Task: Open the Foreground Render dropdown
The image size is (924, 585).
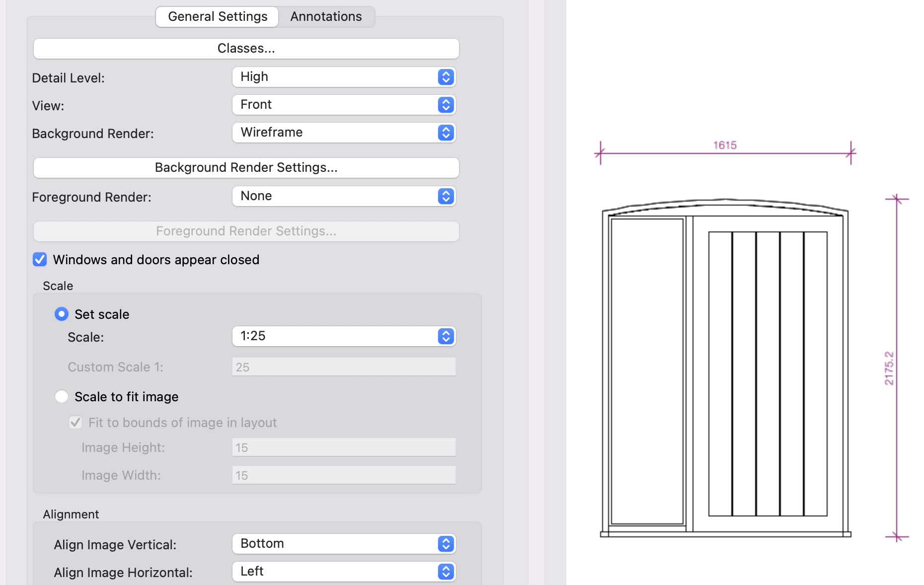Action: point(344,196)
